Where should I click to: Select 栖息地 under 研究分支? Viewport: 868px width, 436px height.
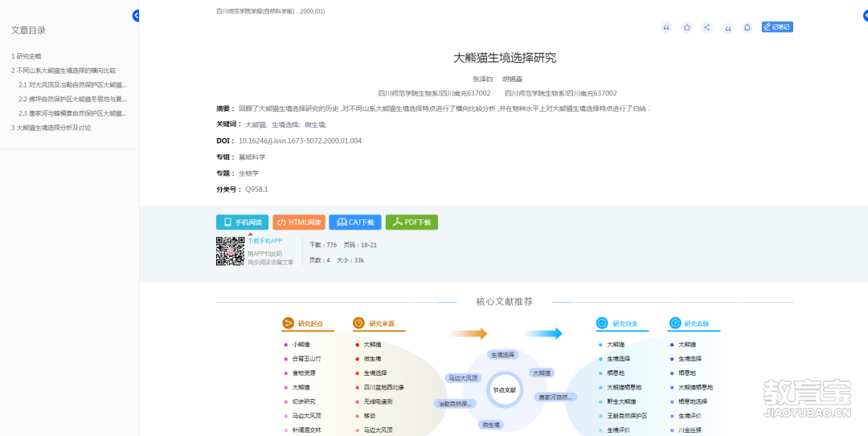616,373
